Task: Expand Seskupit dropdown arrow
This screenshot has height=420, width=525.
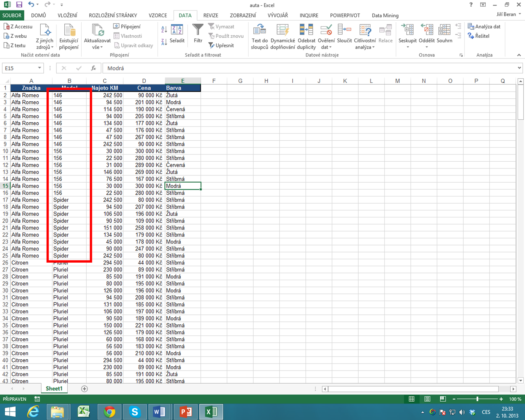Action: click(x=408, y=47)
